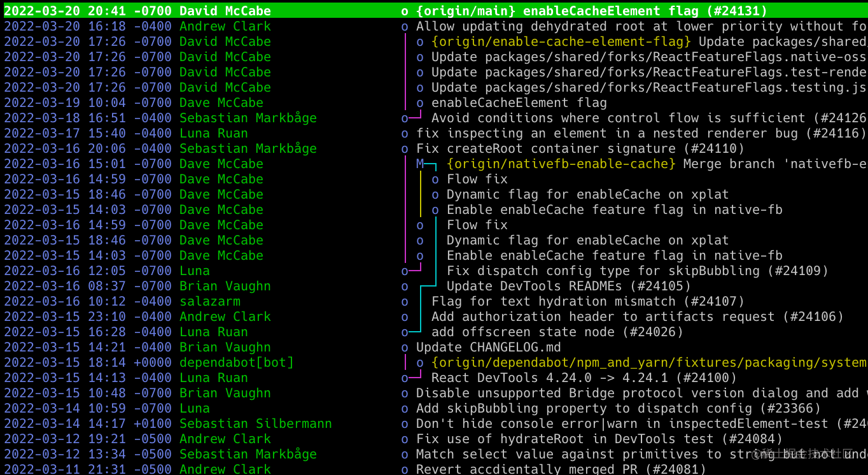
Task: Select 'Revert accdientally merged PR (#24081)'
Action: (x=561, y=469)
